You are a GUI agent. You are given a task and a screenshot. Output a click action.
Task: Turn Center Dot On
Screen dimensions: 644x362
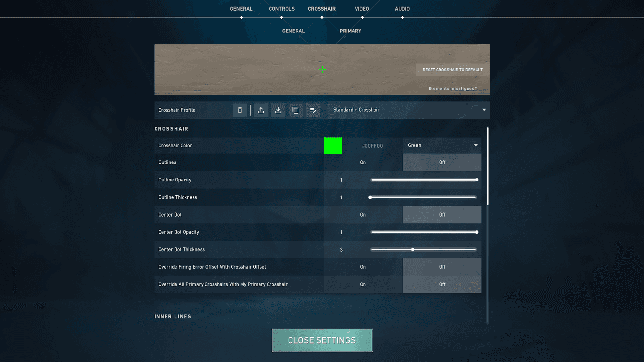pyautogui.click(x=363, y=215)
